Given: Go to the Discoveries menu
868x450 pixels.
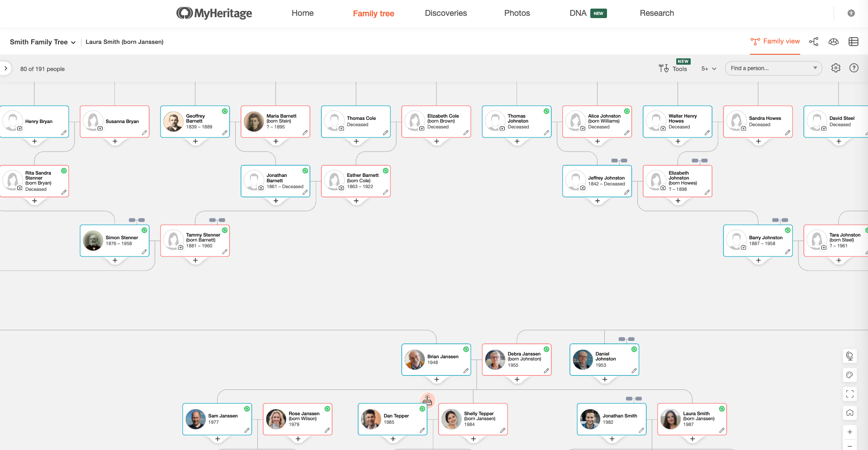Looking at the screenshot, I should click(446, 13).
